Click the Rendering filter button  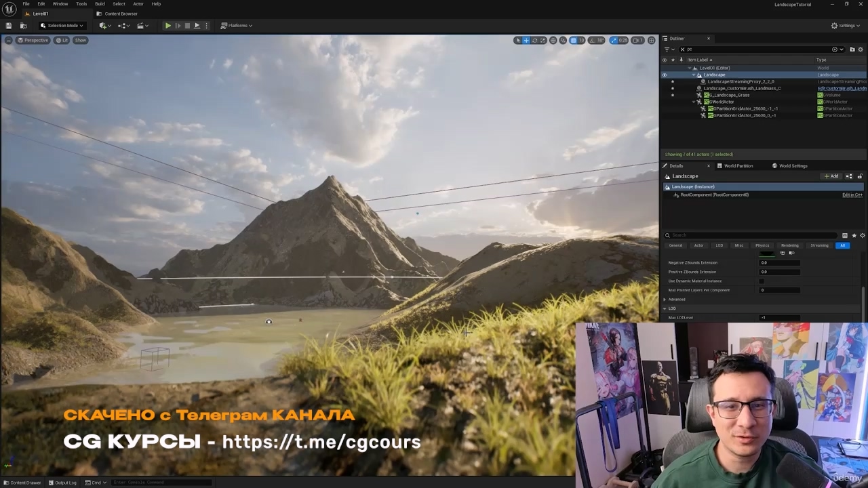pyautogui.click(x=789, y=245)
